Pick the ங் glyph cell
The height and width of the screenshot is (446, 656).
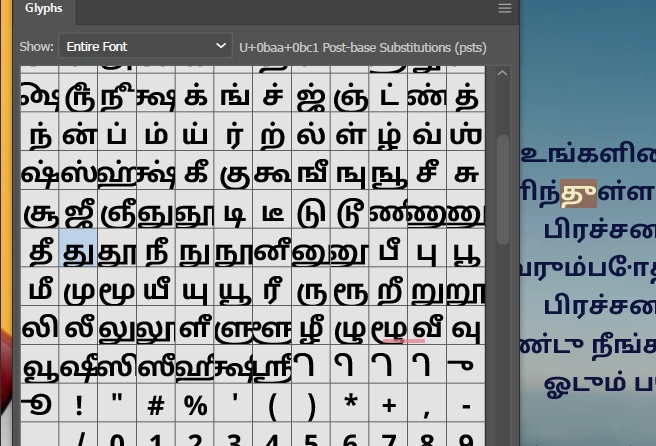pyautogui.click(x=233, y=93)
